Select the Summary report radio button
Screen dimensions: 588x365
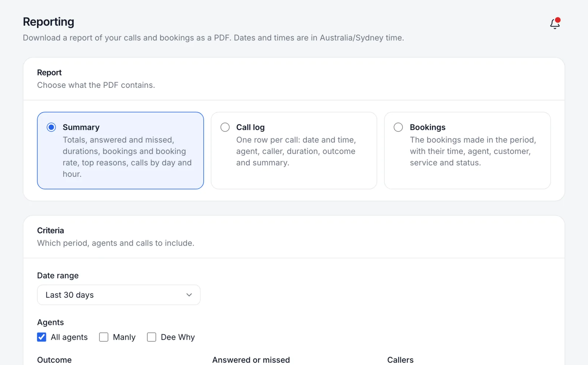pos(51,127)
